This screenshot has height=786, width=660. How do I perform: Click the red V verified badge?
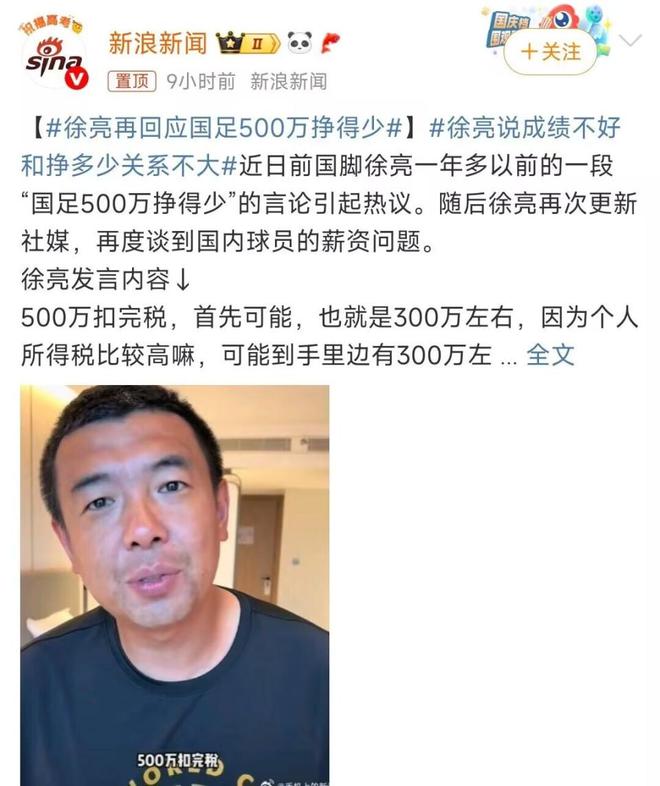[77, 79]
